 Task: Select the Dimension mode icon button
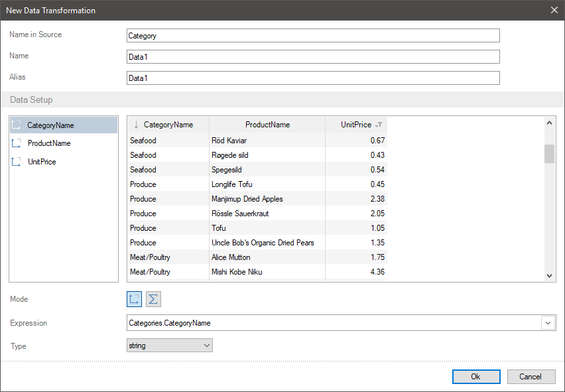(135, 299)
